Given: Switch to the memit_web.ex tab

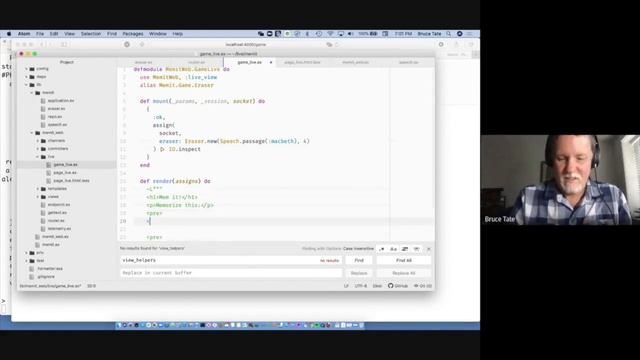Looking at the screenshot, I should tap(355, 62).
